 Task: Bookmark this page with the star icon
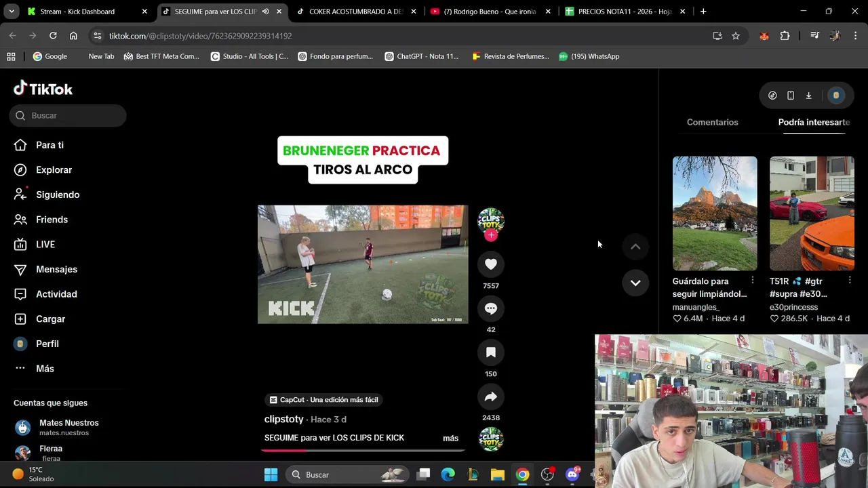tap(736, 36)
